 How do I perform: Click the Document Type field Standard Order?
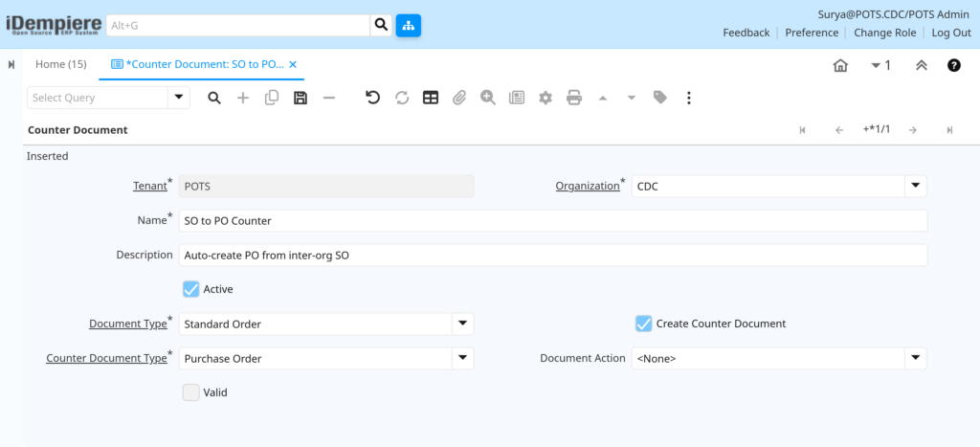[x=315, y=324]
